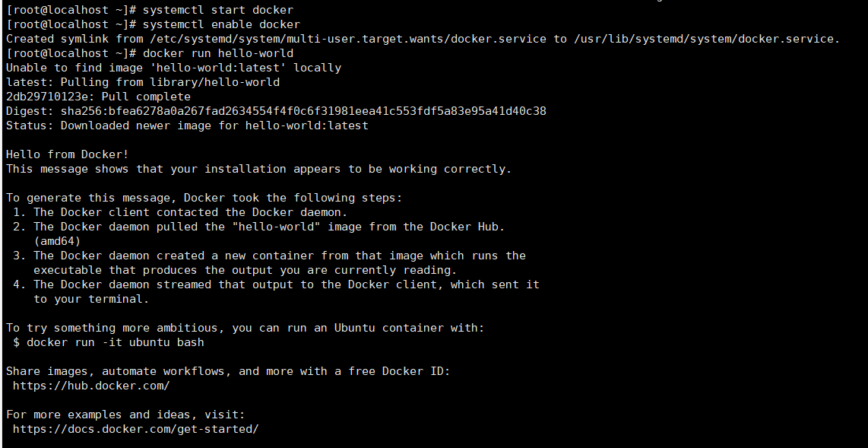Click the 'Unable to find image' message
The height and width of the screenshot is (448, 868).
pos(173,68)
